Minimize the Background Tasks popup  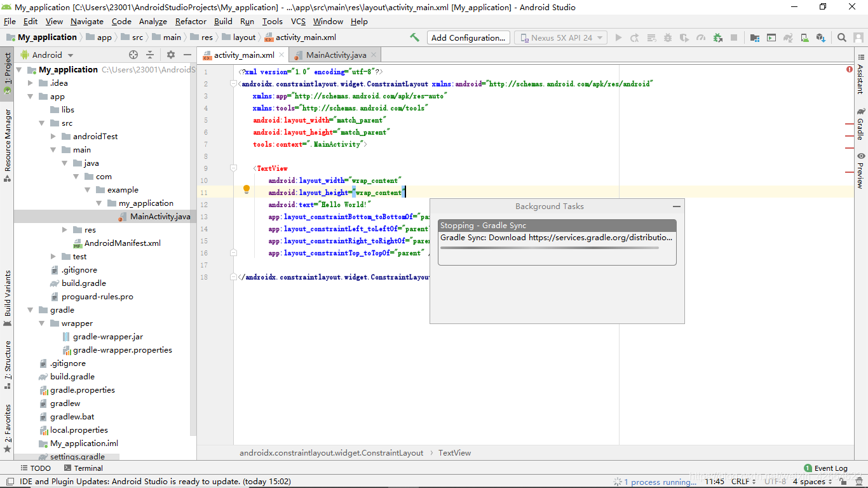pos(677,206)
